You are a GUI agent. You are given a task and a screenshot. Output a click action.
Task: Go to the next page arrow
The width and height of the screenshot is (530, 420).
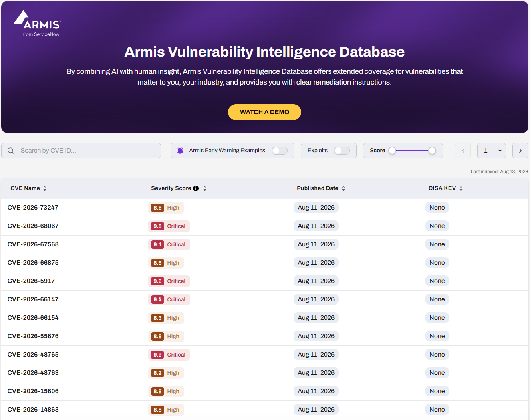coord(520,151)
